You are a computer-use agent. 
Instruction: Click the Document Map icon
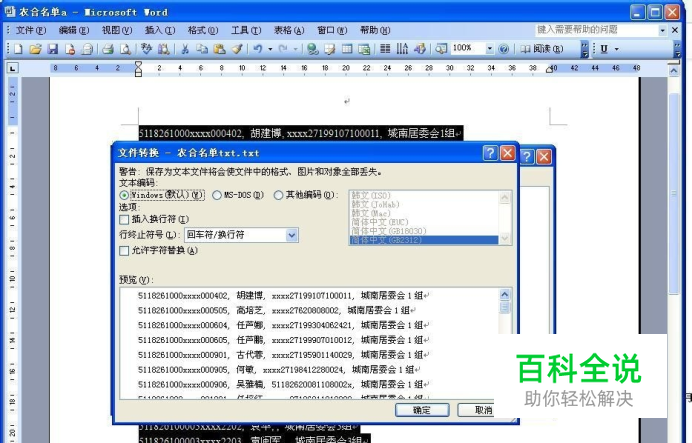441,49
